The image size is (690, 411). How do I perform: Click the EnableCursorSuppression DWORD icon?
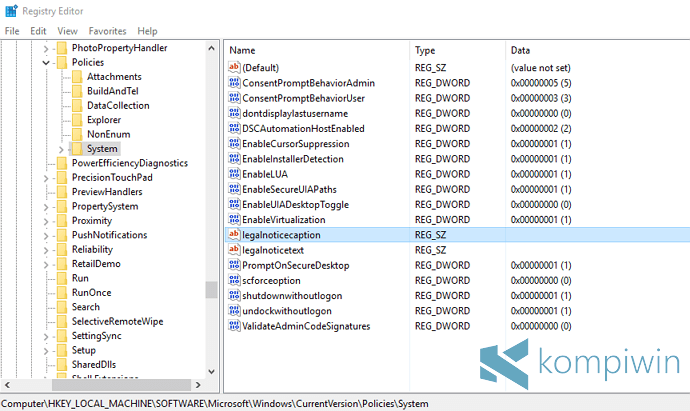234,143
